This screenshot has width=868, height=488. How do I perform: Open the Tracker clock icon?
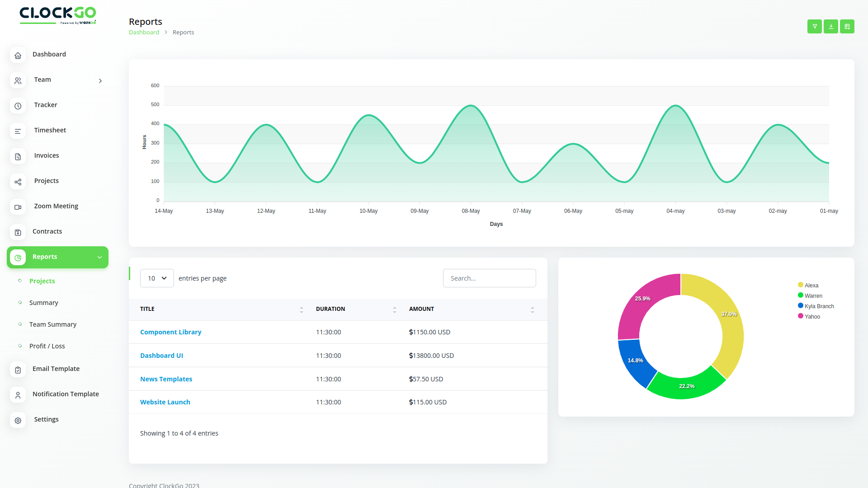(x=18, y=106)
